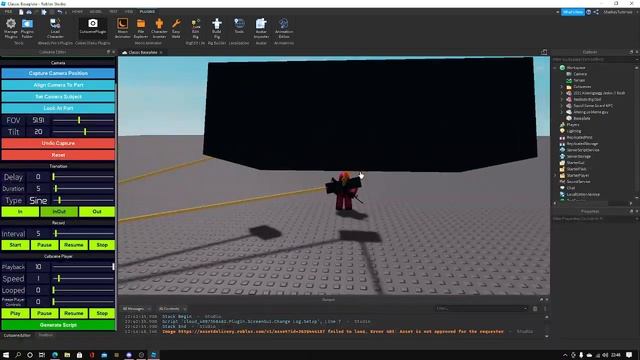Viewport: 640px width, 360px height.
Task: Select the Classic Baseplate document tab
Action: 142,52
